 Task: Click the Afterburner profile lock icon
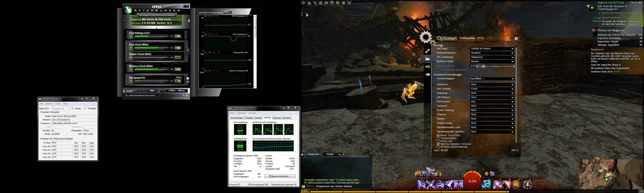(124, 91)
